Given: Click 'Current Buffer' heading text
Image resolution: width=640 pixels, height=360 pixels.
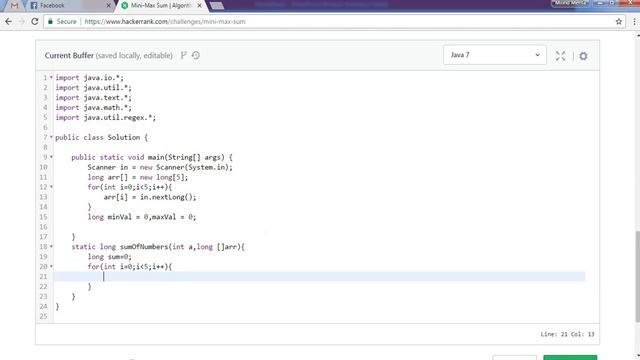Looking at the screenshot, I should coord(69,56).
